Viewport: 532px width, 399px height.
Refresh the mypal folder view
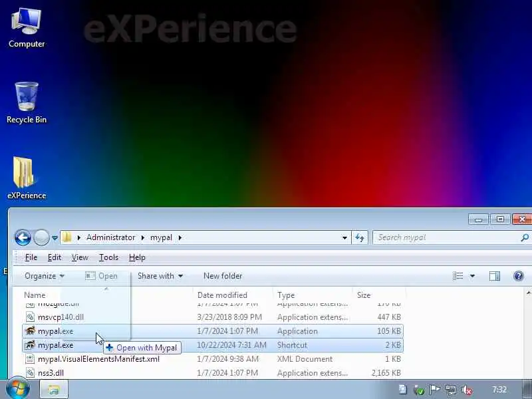coord(360,237)
